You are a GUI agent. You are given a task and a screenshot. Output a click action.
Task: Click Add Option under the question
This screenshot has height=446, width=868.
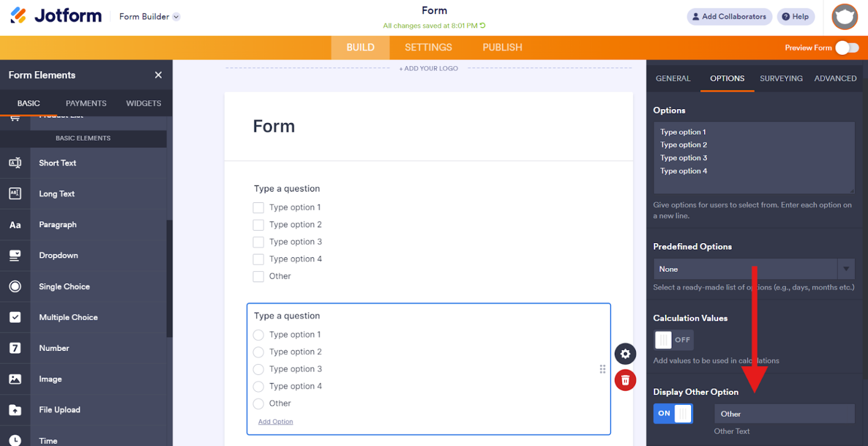coord(275,421)
